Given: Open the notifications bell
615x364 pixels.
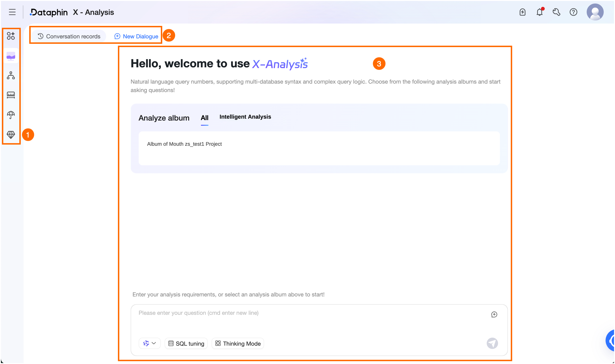Looking at the screenshot, I should click(540, 12).
